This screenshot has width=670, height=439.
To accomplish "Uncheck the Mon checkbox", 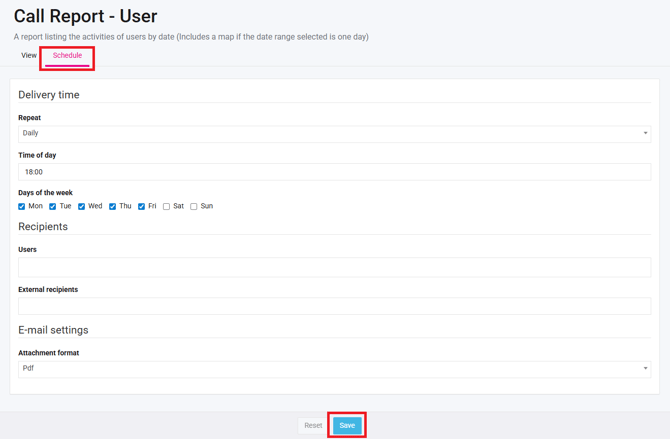I will pyautogui.click(x=22, y=207).
